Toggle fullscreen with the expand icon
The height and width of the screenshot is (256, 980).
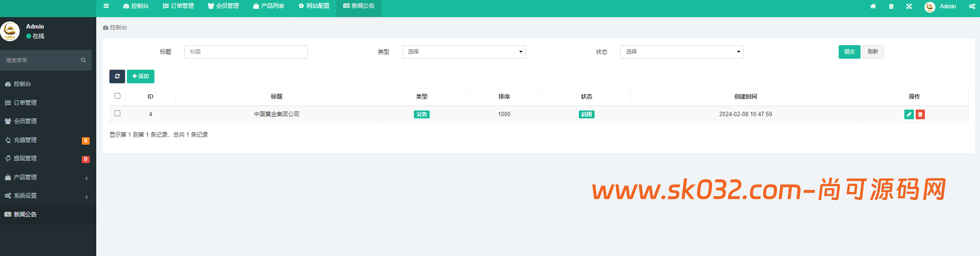pos(909,6)
